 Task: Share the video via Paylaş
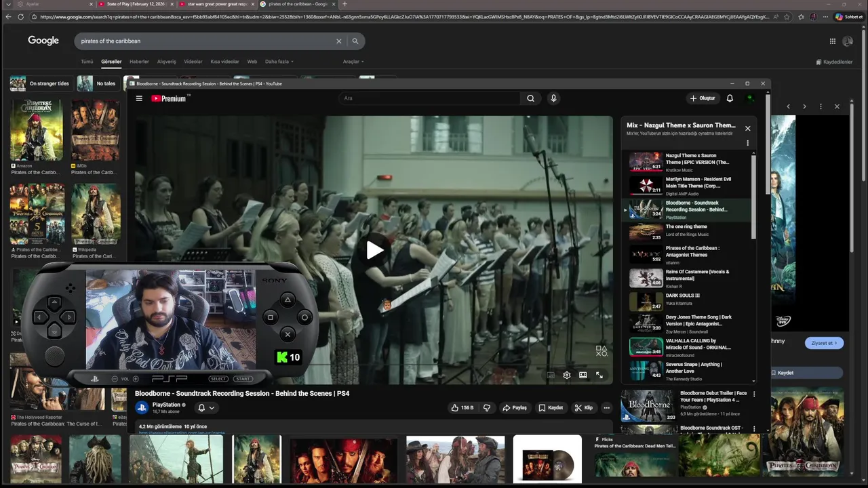[515, 408]
